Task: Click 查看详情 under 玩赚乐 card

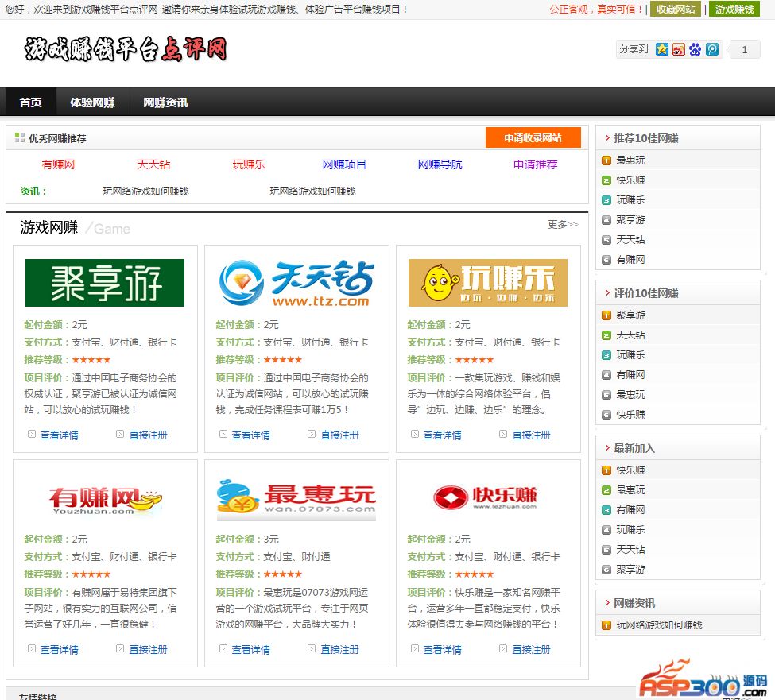Action: tap(443, 435)
